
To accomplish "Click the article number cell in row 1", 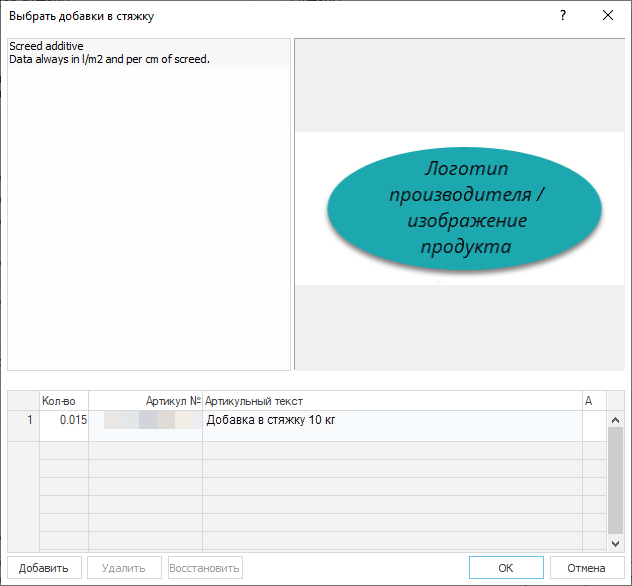I will [x=146, y=426].
